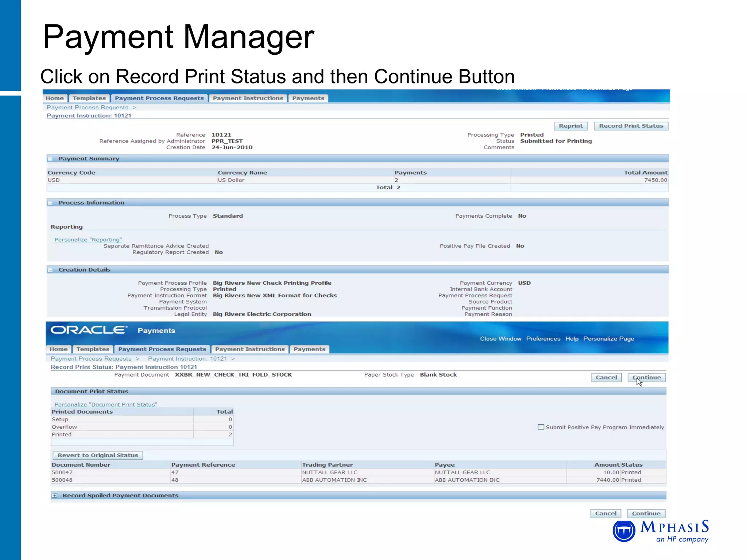Open Payments tab in upper page
This screenshot has height=560, width=747.
[308, 98]
